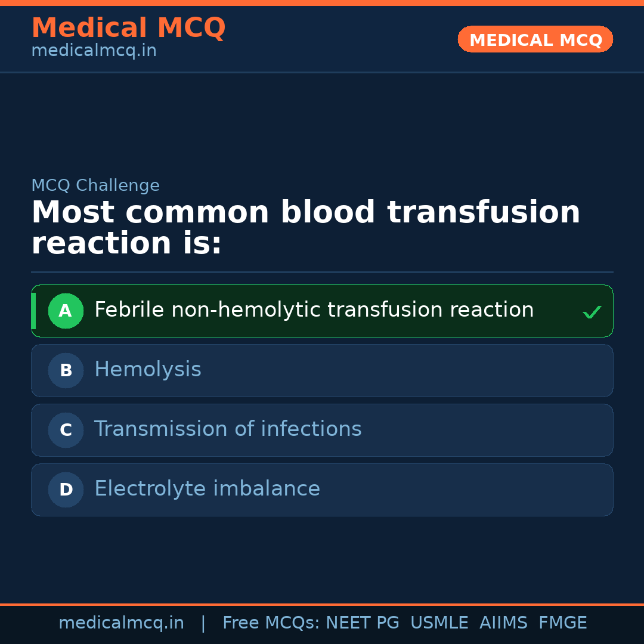The image size is (644, 644).
Task: Click the green checkmark on option A
Action: [x=592, y=312]
